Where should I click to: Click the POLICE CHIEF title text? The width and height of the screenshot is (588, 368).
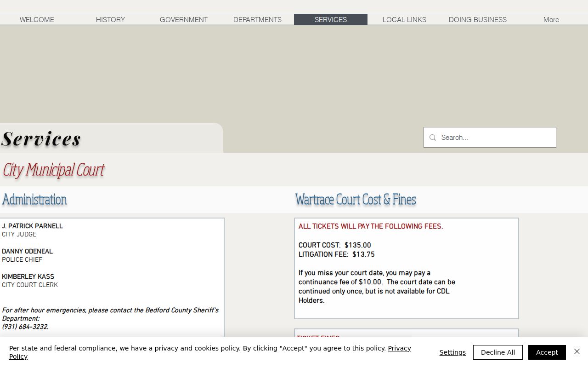22,260
